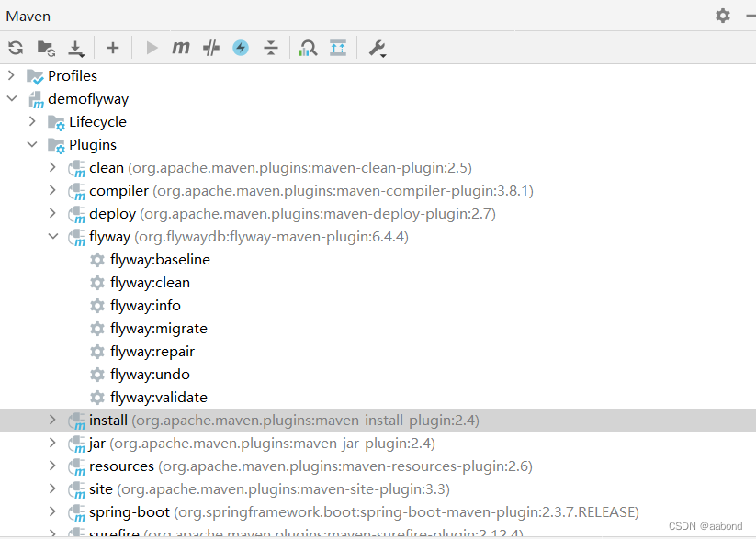Click demoflyway Maven module icon
Screen dimensions: 756x539
(36, 100)
